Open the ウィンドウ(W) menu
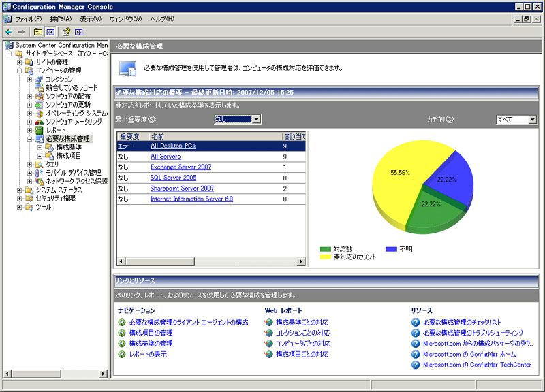The image size is (545, 392). [125, 19]
